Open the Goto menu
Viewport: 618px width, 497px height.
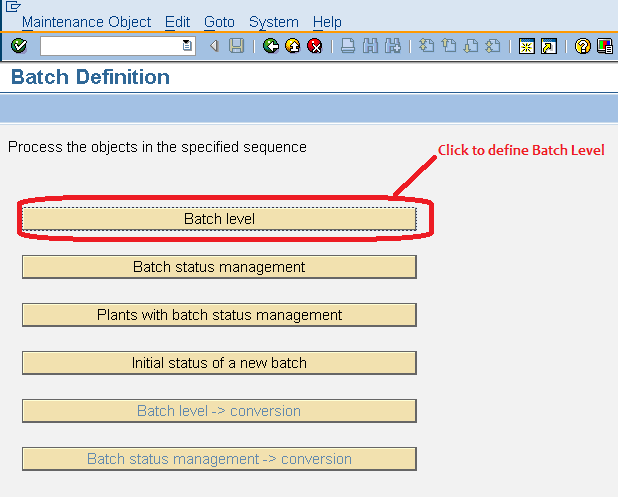coord(219,22)
